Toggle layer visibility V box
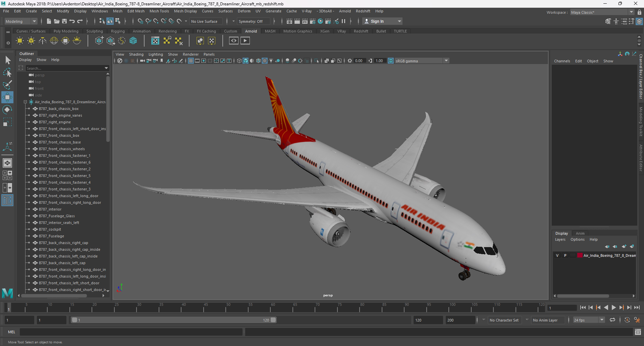The width and height of the screenshot is (644, 346). coord(557,255)
